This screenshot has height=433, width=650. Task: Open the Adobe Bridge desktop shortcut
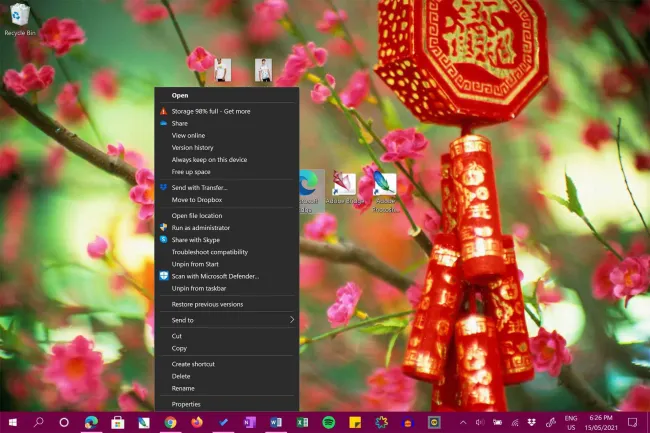point(345,187)
